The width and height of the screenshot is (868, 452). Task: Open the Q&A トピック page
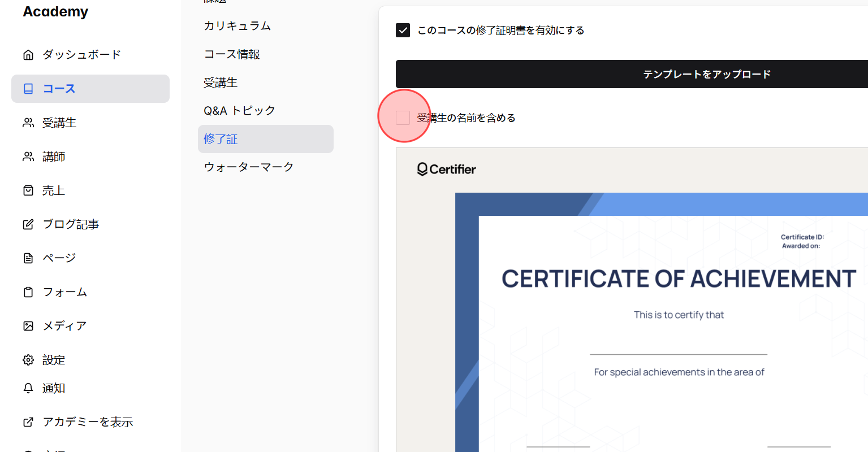pos(239,110)
